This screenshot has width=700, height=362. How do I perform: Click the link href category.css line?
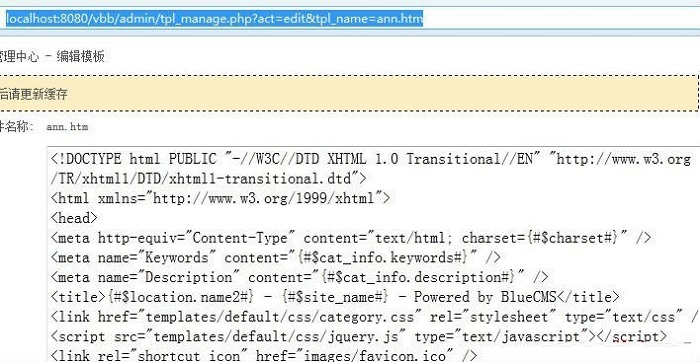click(x=374, y=317)
